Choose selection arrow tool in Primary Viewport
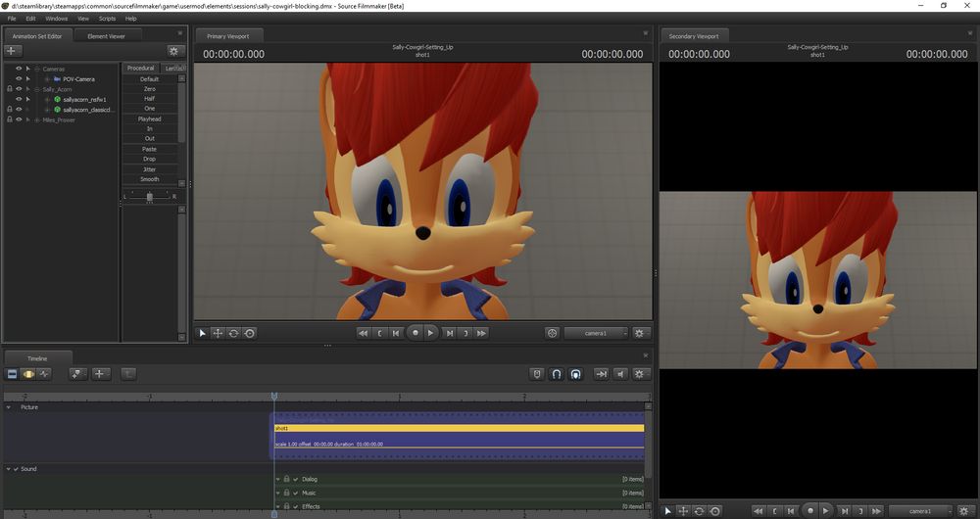The image size is (980, 519). tap(202, 334)
